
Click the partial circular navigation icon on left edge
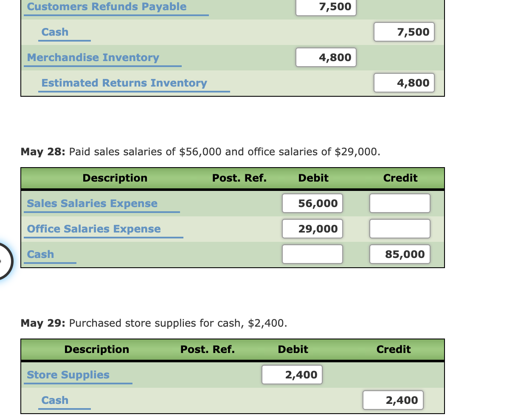click(x=3, y=261)
